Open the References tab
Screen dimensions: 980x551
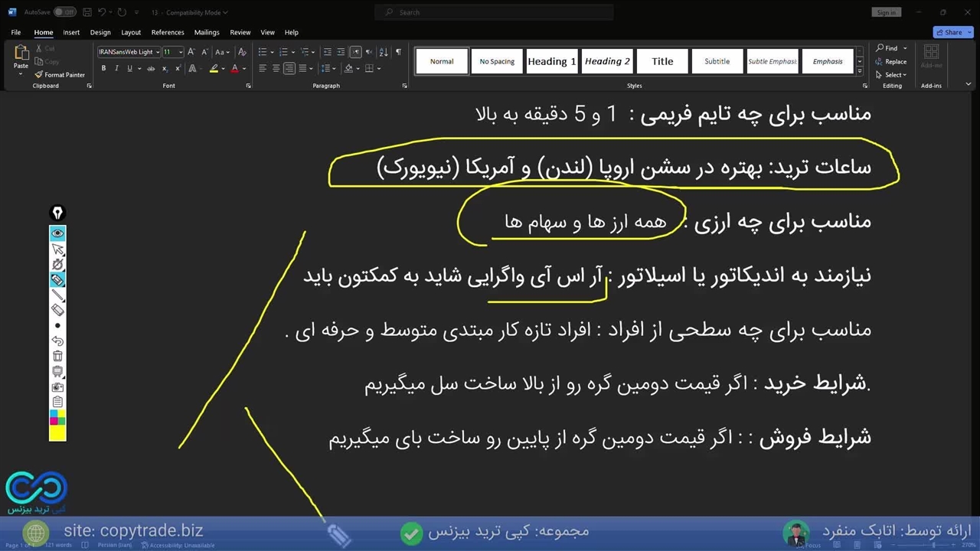pos(168,32)
